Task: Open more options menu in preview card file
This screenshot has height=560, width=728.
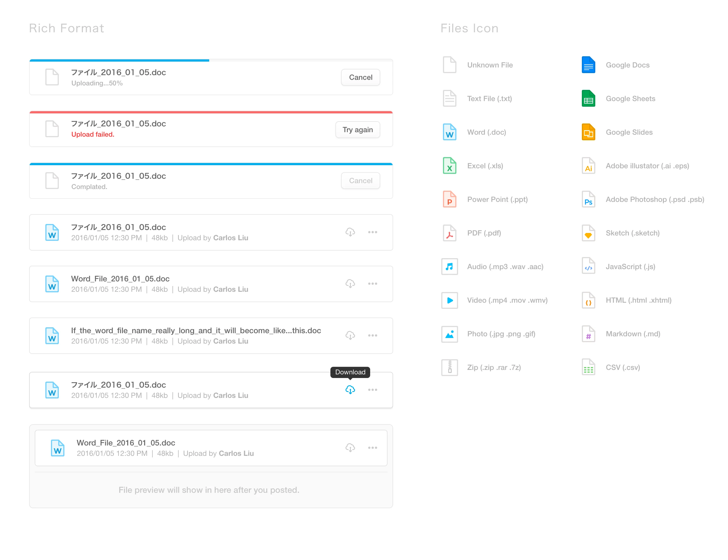Action: [x=372, y=448]
